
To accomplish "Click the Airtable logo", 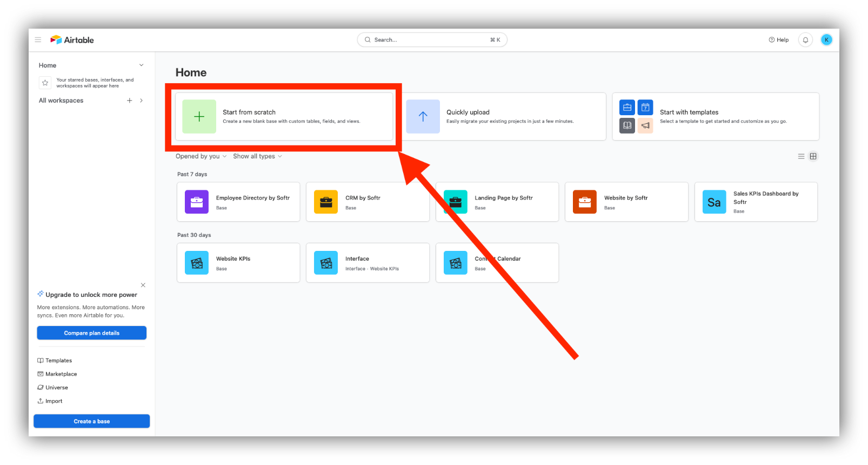I will point(72,39).
